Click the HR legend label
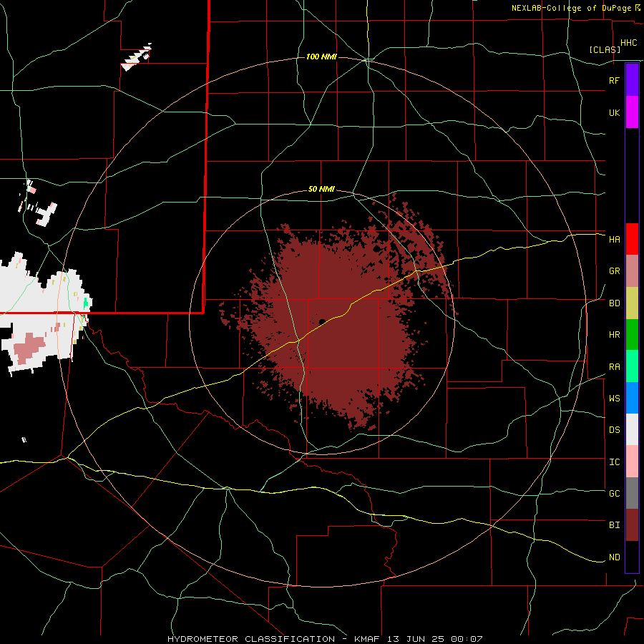 click(x=614, y=335)
